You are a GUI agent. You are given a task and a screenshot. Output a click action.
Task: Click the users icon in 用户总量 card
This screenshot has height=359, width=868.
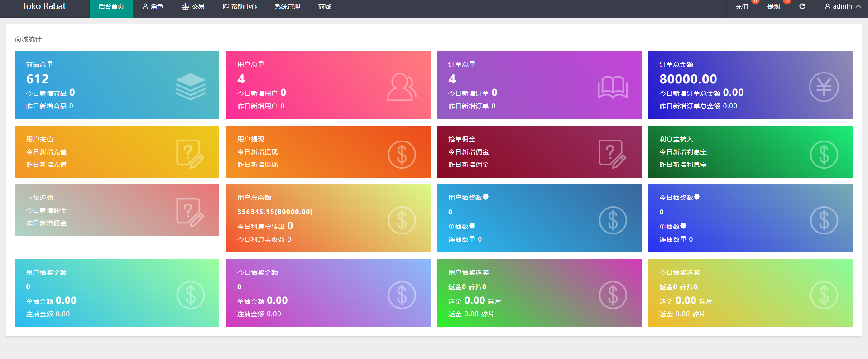402,87
